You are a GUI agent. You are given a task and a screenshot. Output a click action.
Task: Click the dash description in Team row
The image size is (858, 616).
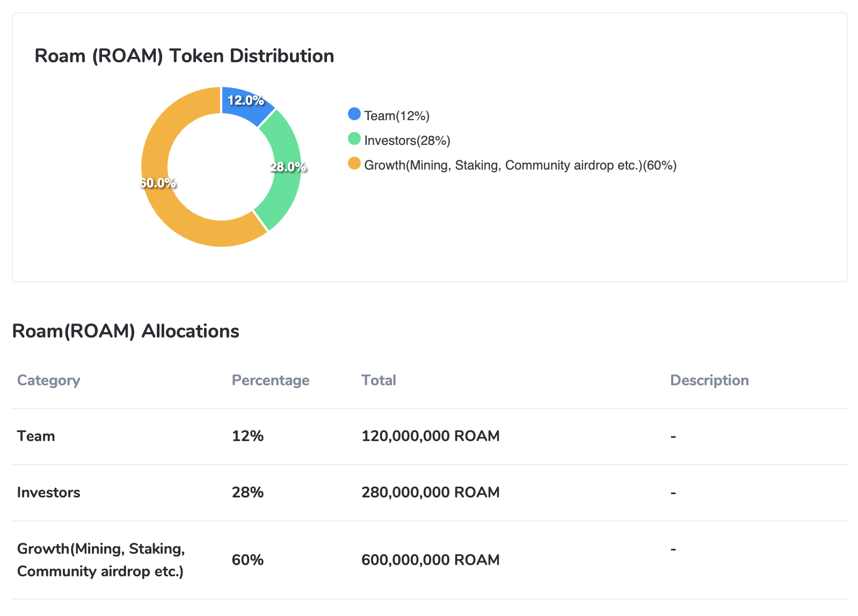[673, 437]
